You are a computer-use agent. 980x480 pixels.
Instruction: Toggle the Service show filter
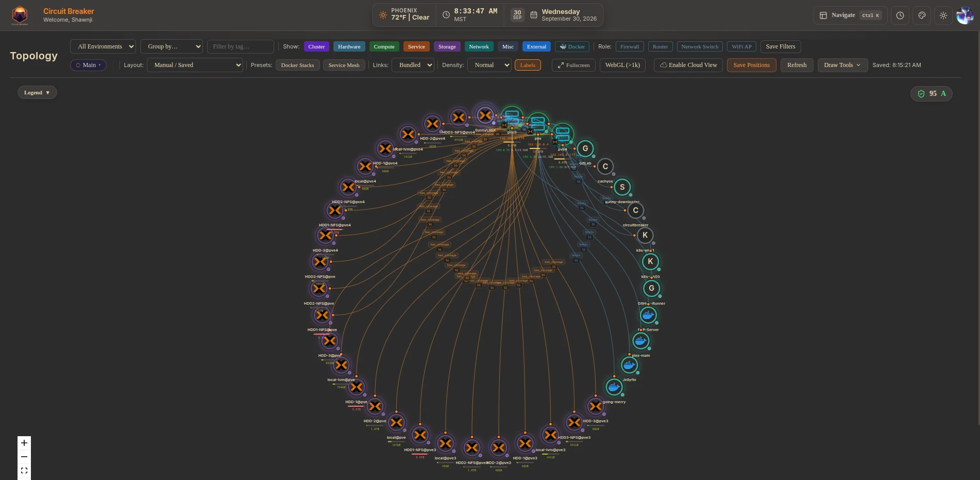(x=416, y=46)
